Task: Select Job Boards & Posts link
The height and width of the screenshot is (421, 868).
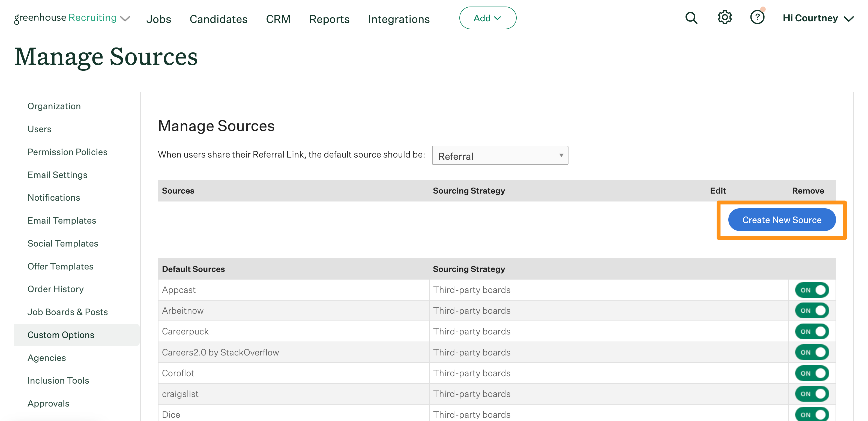Action: tap(67, 312)
